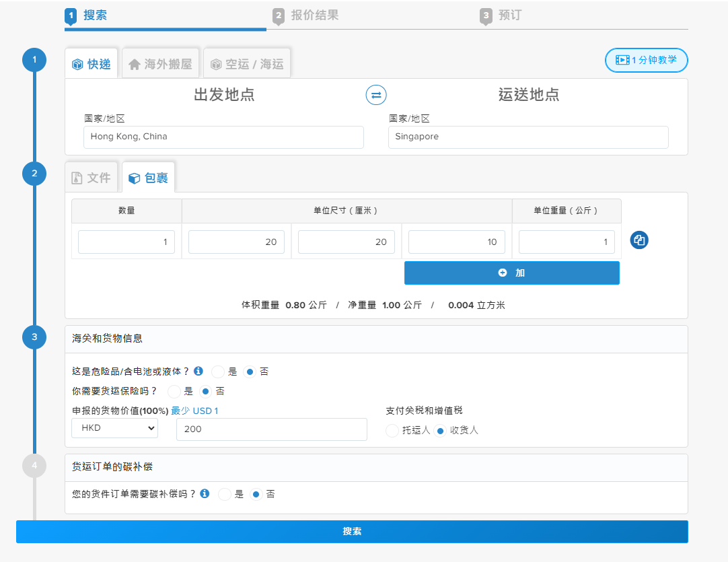Switch to the 空运 / 海运 tab
728x562 pixels.
pos(247,64)
